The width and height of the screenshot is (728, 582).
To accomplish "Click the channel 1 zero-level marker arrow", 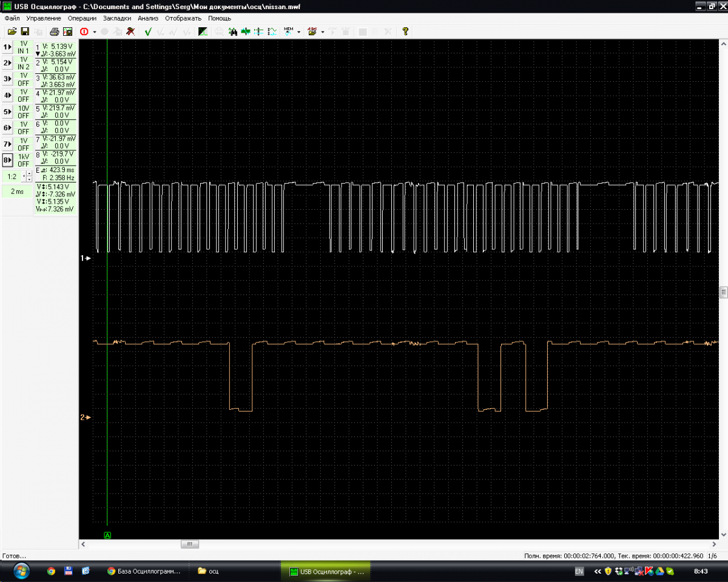I will 86,258.
